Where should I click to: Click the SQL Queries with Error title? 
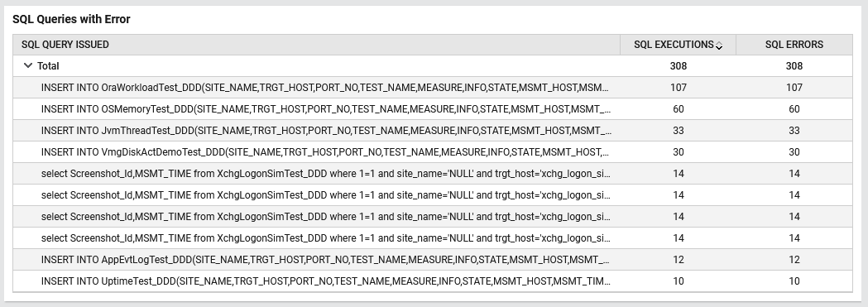coord(71,19)
